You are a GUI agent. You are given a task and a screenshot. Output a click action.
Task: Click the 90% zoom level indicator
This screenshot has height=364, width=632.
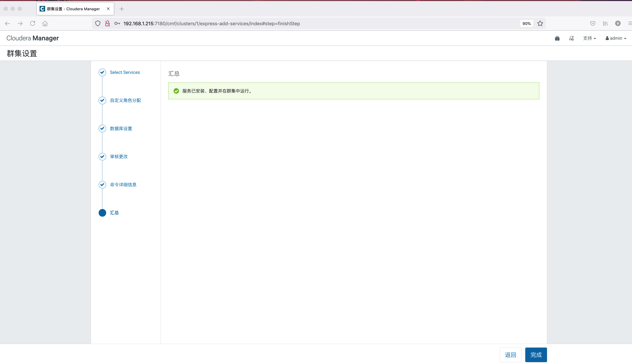[x=526, y=24]
